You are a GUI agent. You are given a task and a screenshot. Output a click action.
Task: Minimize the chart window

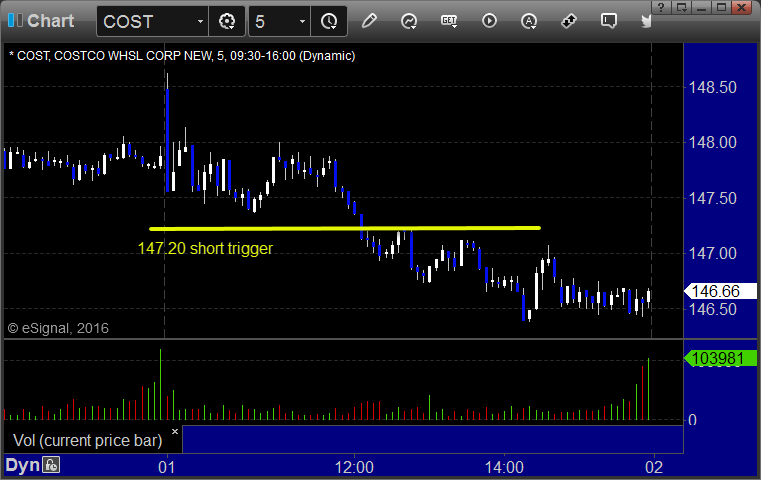(701, 7)
